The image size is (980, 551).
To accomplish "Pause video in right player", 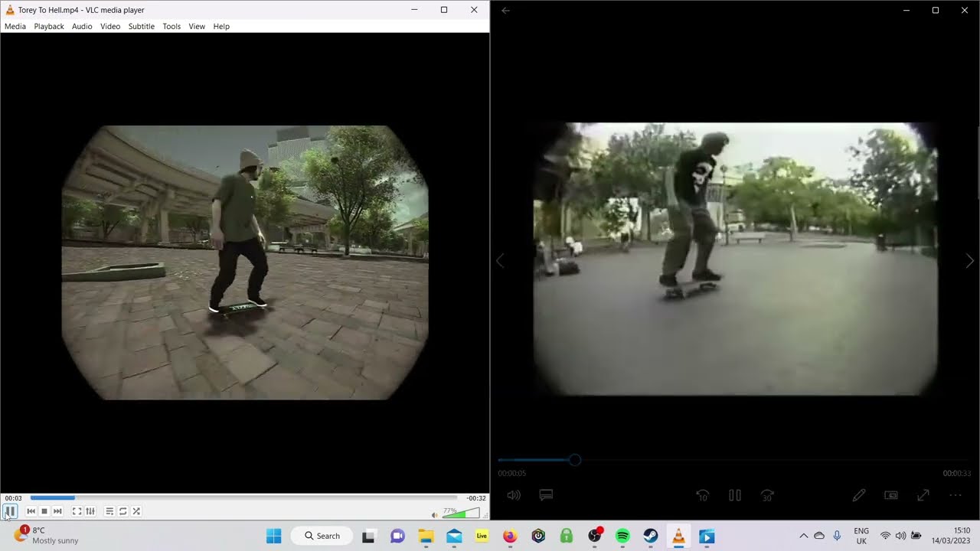I will (735, 495).
